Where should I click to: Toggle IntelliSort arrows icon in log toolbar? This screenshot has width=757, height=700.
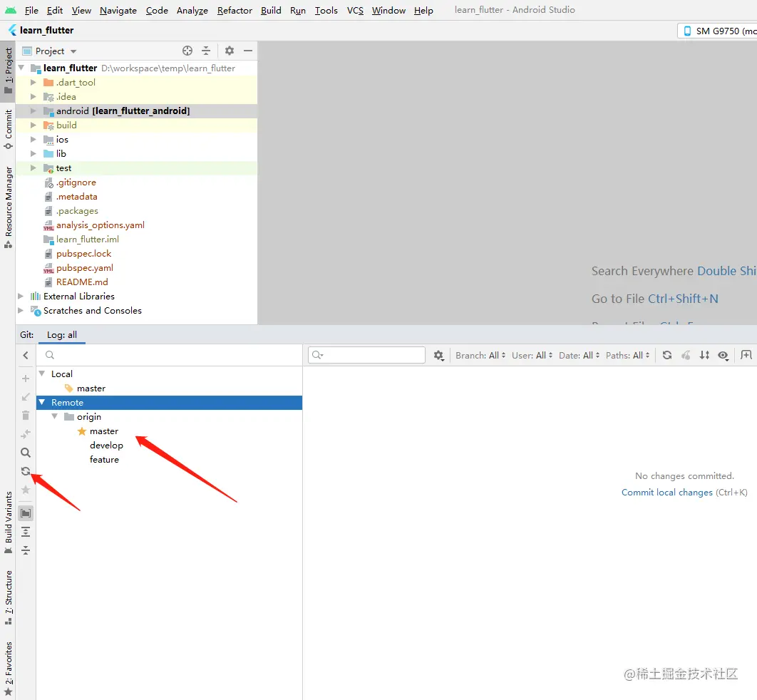tap(704, 355)
